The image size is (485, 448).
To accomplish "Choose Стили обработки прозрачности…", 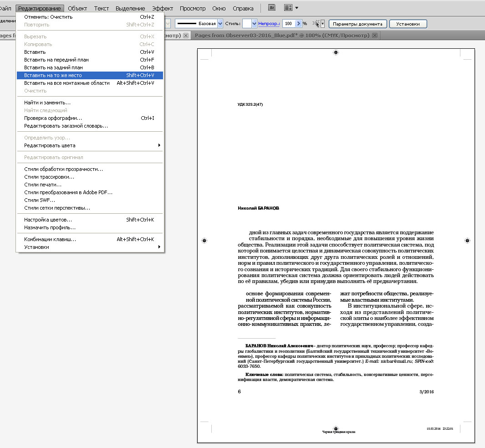I will (x=90, y=169).
